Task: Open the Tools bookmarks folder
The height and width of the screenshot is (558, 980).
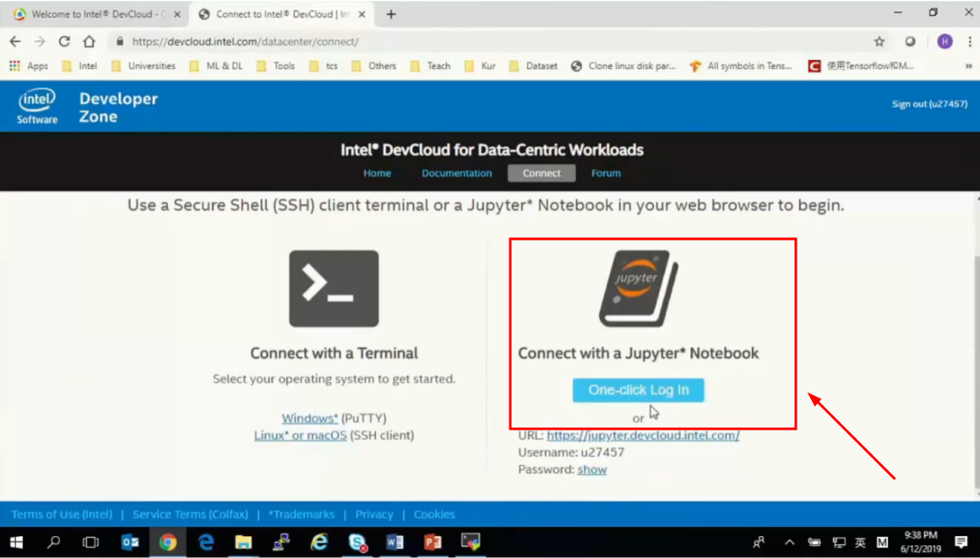Action: coord(275,66)
